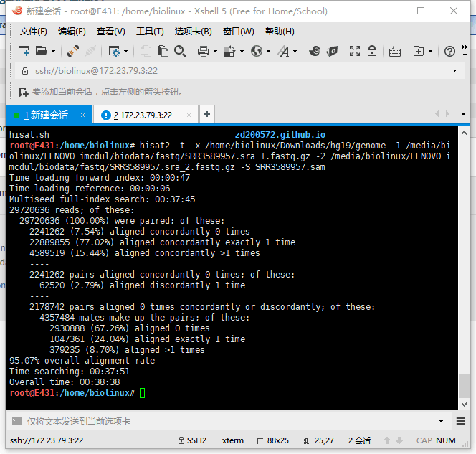Screen dimensions: 476x454
Task: Click the Print toolbar icon
Action: tap(204, 51)
